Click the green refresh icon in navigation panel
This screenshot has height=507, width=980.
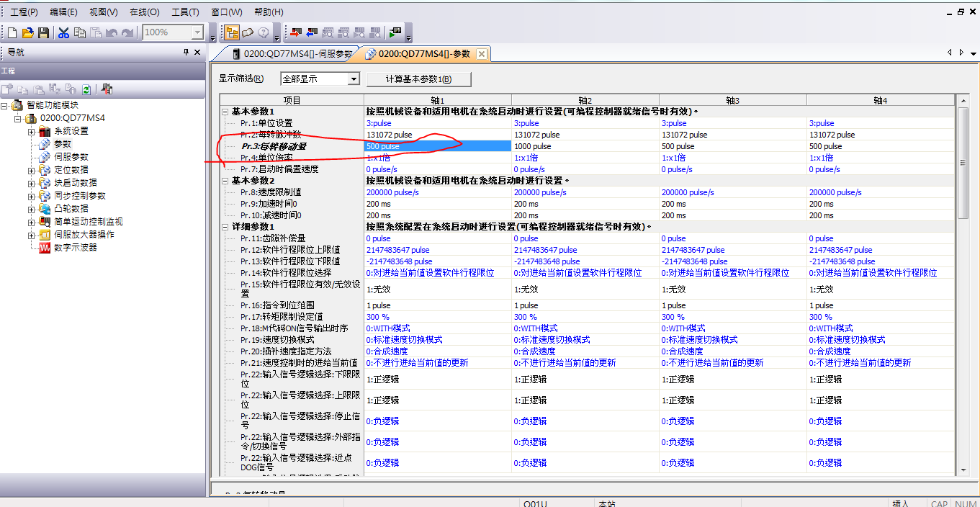[86, 89]
